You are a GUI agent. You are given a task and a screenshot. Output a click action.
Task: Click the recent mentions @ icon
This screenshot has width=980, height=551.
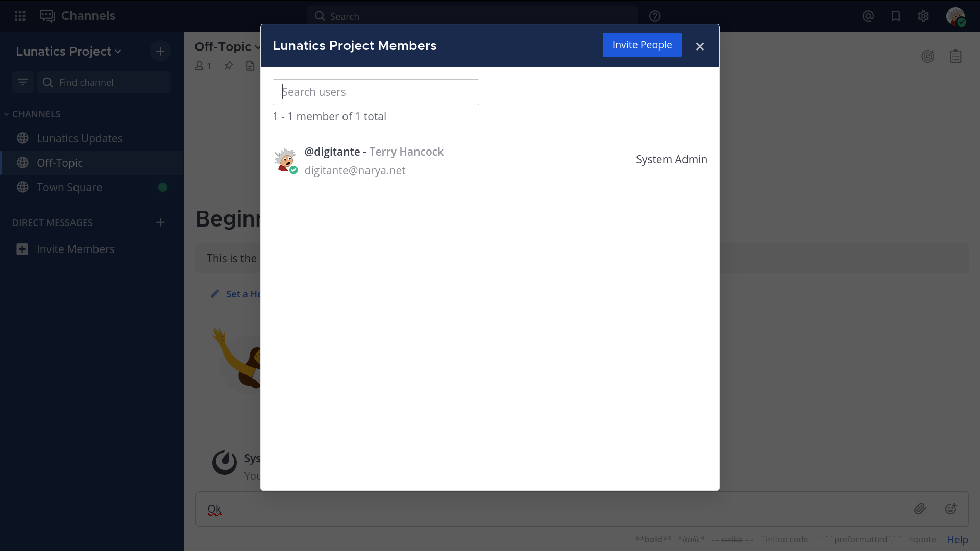pyautogui.click(x=868, y=16)
